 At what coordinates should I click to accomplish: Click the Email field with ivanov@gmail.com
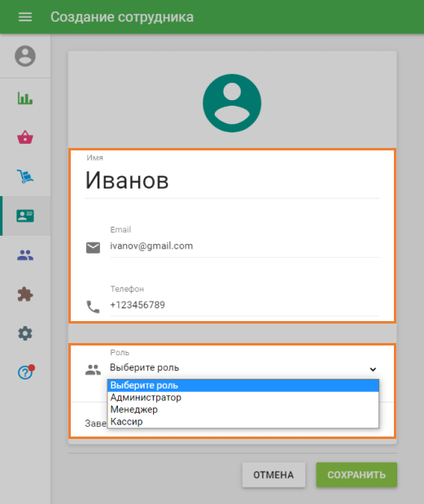coord(244,246)
